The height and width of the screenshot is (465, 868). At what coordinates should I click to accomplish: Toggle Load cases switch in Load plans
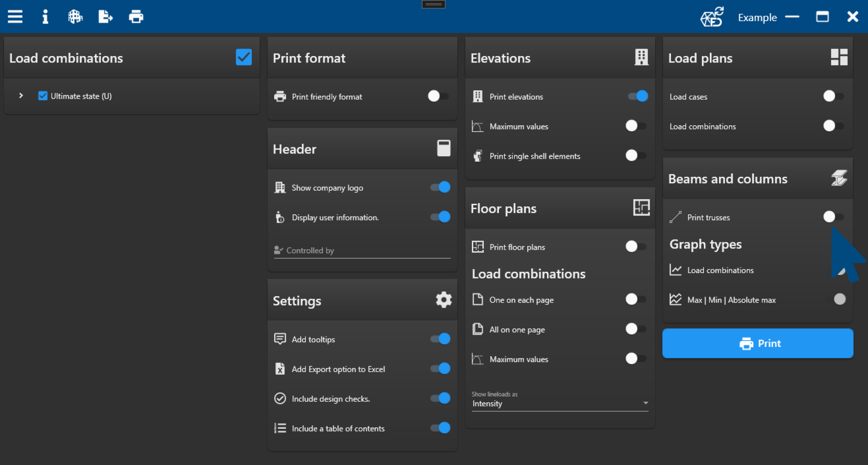pyautogui.click(x=833, y=96)
